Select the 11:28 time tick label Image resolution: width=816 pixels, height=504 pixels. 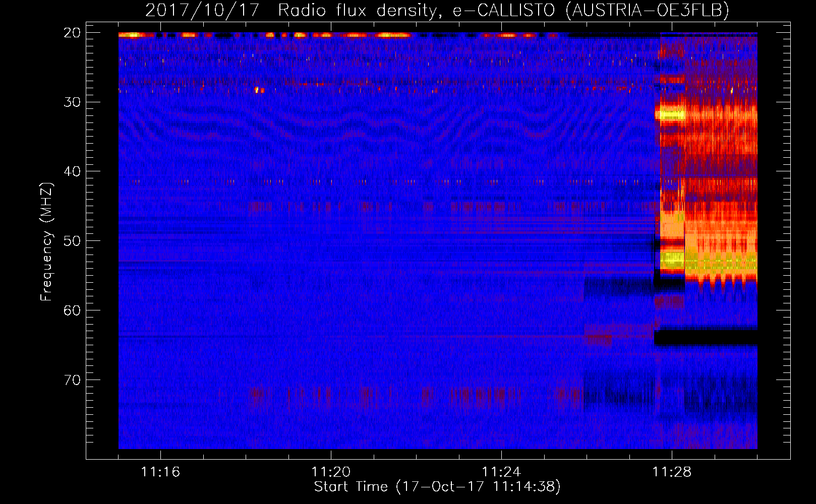click(672, 472)
